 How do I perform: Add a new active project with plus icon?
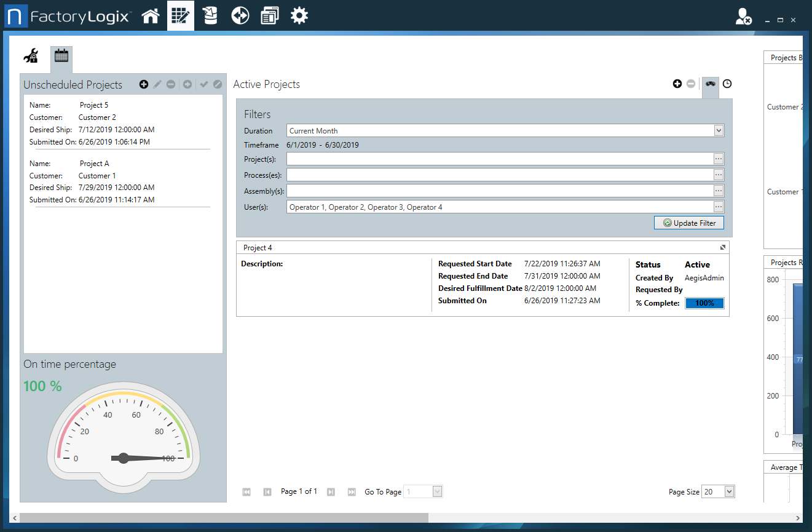pyautogui.click(x=677, y=84)
